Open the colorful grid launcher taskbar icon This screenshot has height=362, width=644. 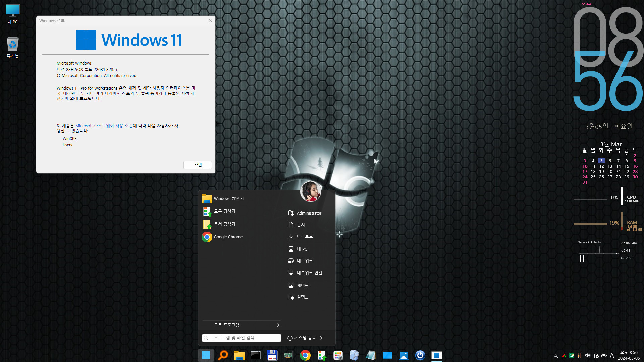point(338,355)
